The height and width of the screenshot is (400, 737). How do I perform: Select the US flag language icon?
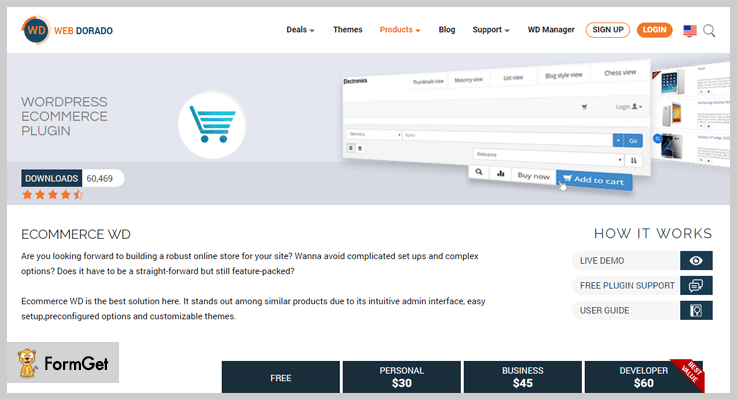pyautogui.click(x=690, y=31)
